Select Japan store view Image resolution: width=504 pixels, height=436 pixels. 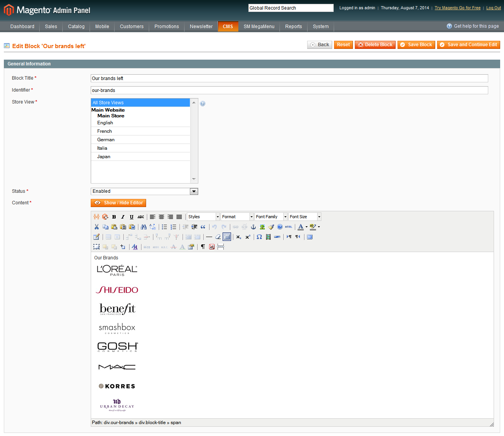[x=140, y=157]
